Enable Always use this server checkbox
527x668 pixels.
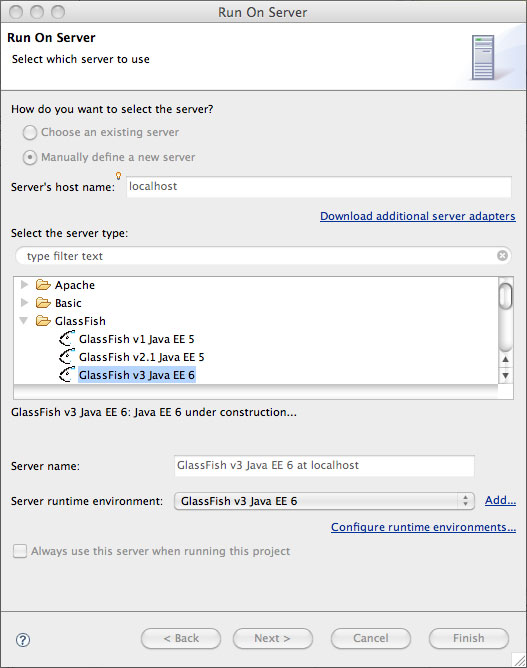[x=20, y=551]
